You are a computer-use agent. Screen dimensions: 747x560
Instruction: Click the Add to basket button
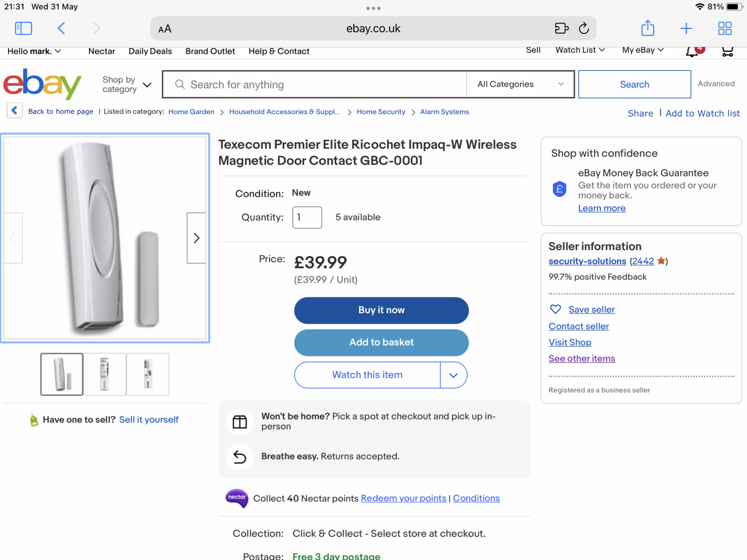pyautogui.click(x=381, y=343)
